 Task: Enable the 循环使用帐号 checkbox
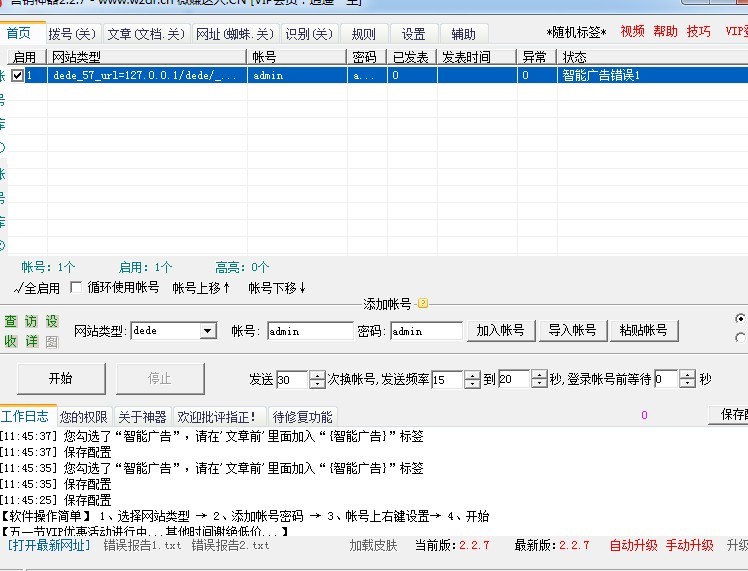coord(75,288)
